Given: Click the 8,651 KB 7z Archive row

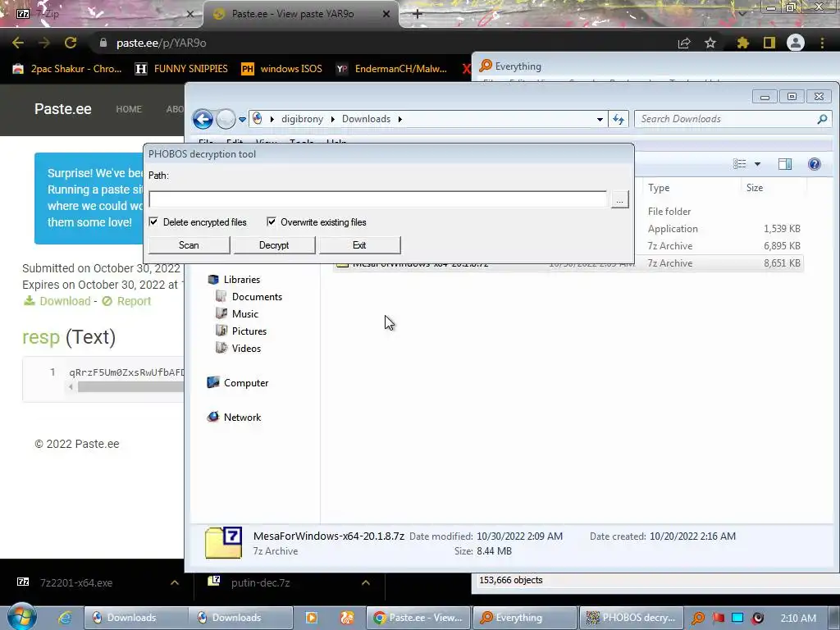Looking at the screenshot, I should tap(568, 263).
